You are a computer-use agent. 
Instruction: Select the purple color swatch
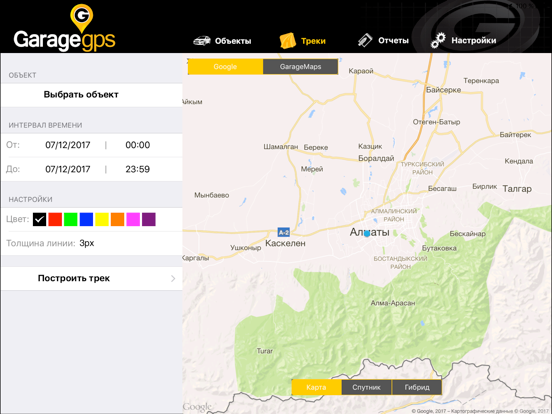[149, 219]
